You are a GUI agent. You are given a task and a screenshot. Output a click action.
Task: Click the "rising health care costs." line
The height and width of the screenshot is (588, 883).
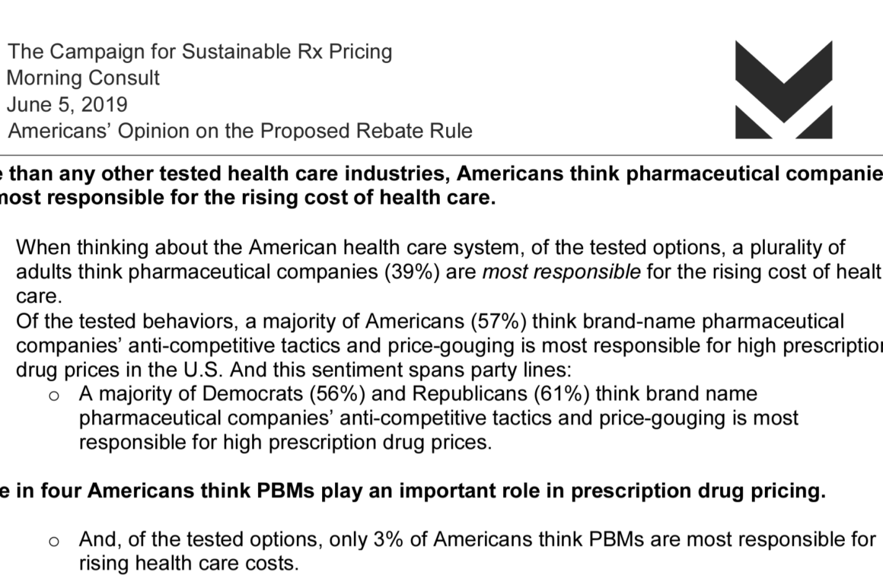[188, 564]
